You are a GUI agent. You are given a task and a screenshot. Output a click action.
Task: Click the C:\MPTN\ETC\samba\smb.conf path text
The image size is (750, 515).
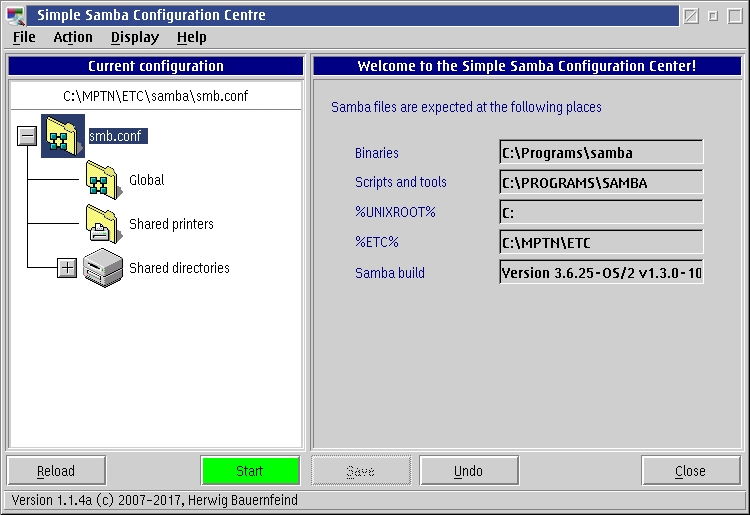(x=155, y=96)
